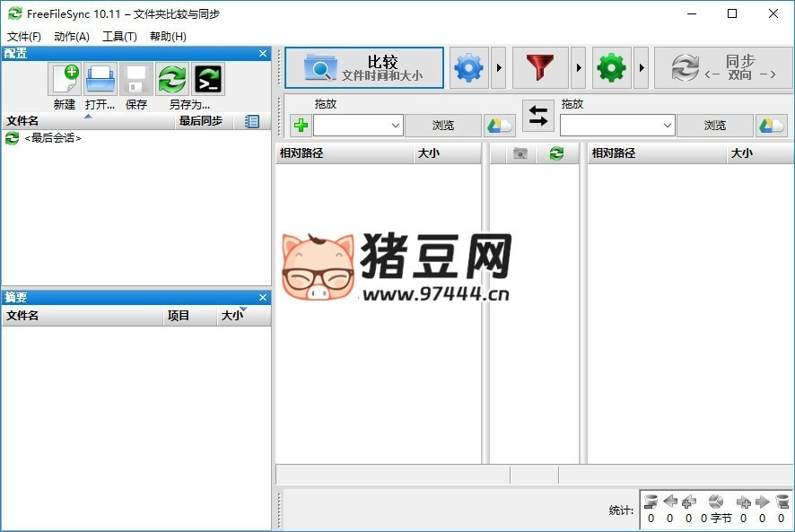The height and width of the screenshot is (532, 795).
Task: Open a configuration file with 打开 icon
Action: (x=100, y=79)
